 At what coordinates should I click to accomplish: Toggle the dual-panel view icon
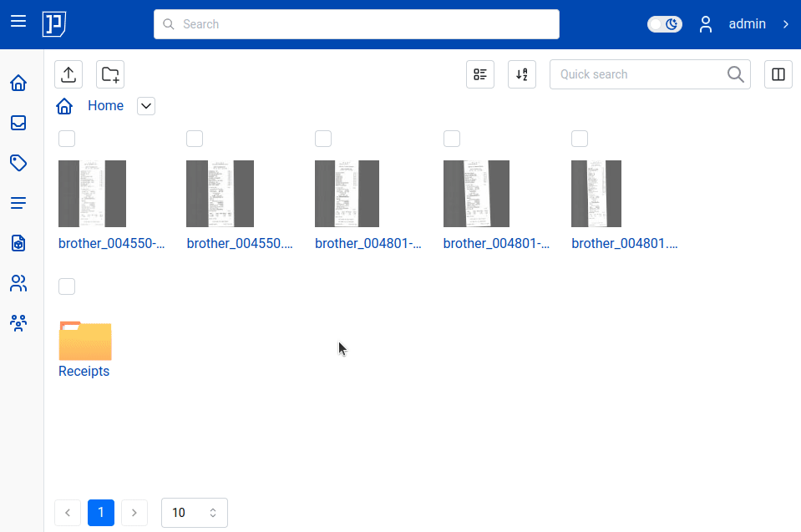(x=778, y=74)
